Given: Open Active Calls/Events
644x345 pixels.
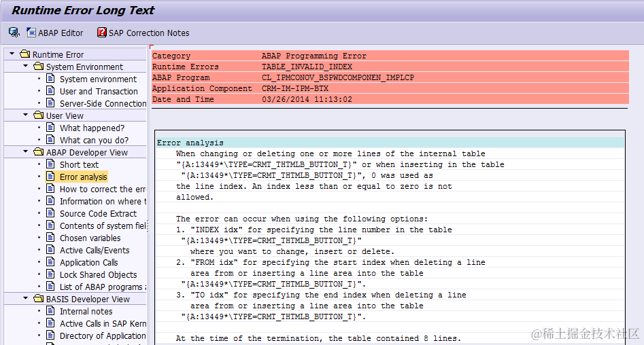Looking at the screenshot, I should pyautogui.click(x=95, y=250).
